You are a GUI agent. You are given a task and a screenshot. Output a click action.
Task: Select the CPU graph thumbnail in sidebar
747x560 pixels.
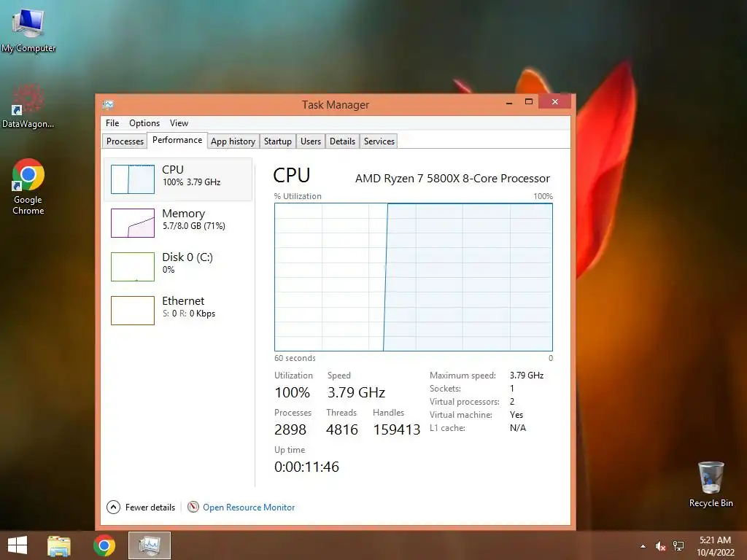[x=133, y=179]
